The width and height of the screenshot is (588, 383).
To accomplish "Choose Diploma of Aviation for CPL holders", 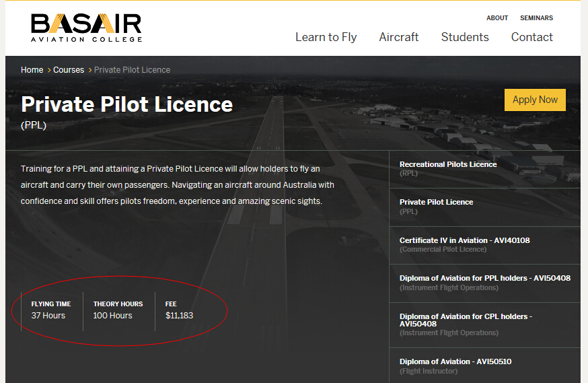I will pos(466,324).
